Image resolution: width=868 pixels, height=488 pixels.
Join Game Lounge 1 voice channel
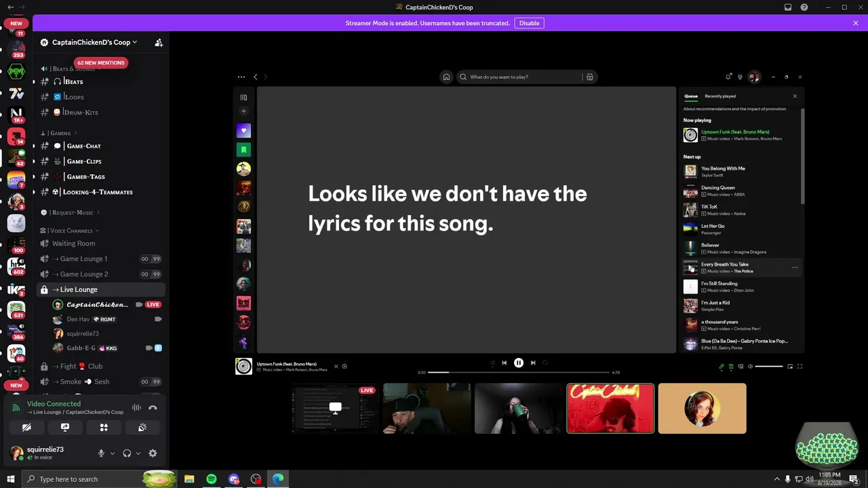point(100,259)
